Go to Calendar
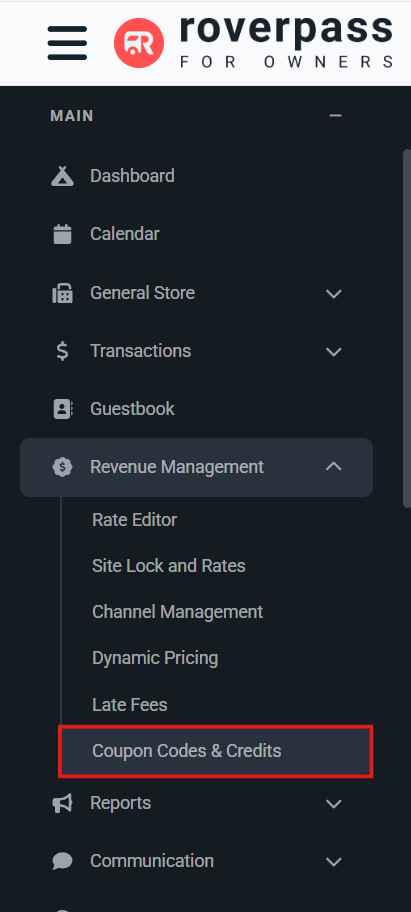The height and width of the screenshot is (912, 411). [124, 234]
